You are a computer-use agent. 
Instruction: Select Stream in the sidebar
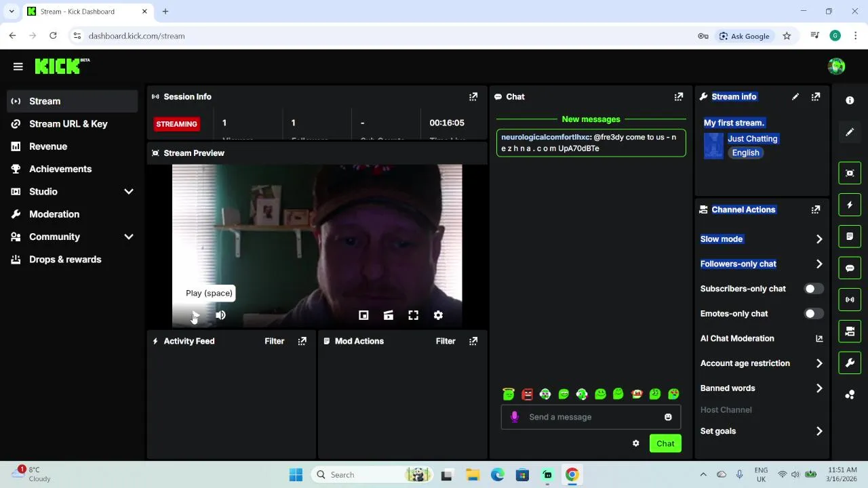pos(72,102)
